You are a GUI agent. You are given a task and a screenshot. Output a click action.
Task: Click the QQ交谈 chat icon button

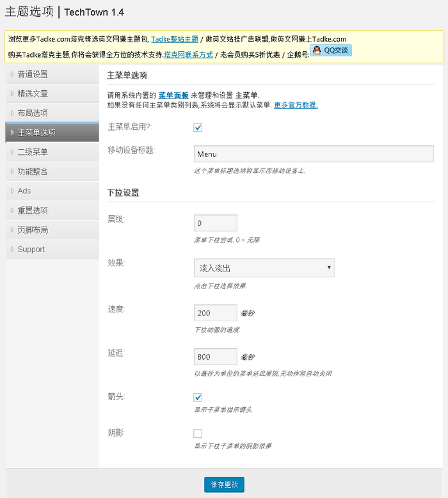331,50
